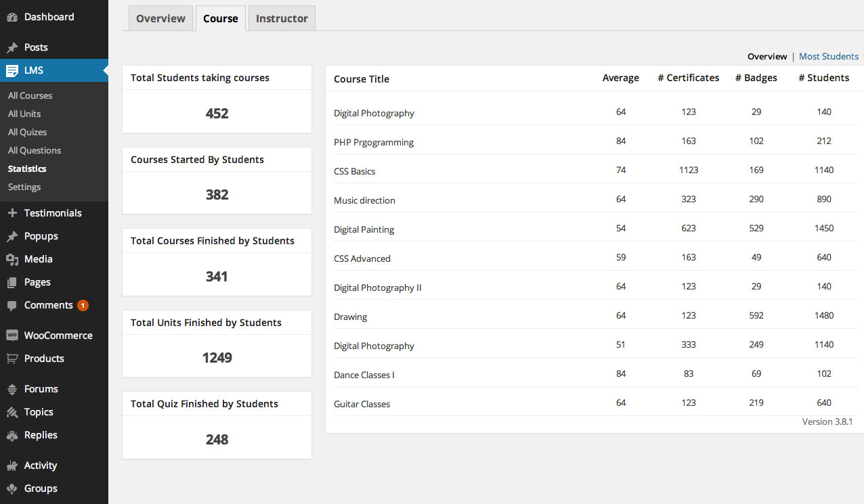The image size is (864, 504).
Task: Open All Quizes submenu item
Action: 27,133
